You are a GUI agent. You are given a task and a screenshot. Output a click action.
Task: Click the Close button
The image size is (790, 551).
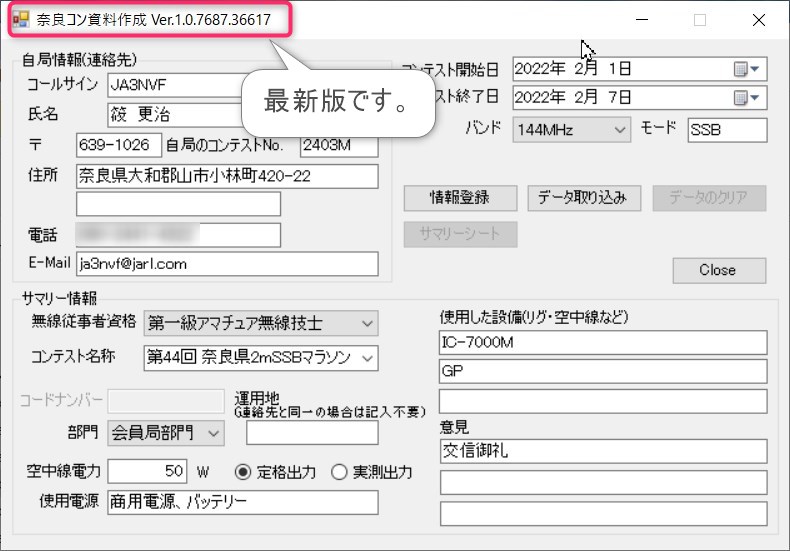pyautogui.click(x=718, y=270)
